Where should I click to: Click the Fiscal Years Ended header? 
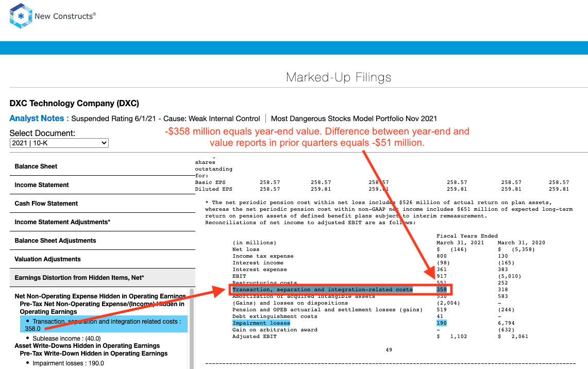467,236
